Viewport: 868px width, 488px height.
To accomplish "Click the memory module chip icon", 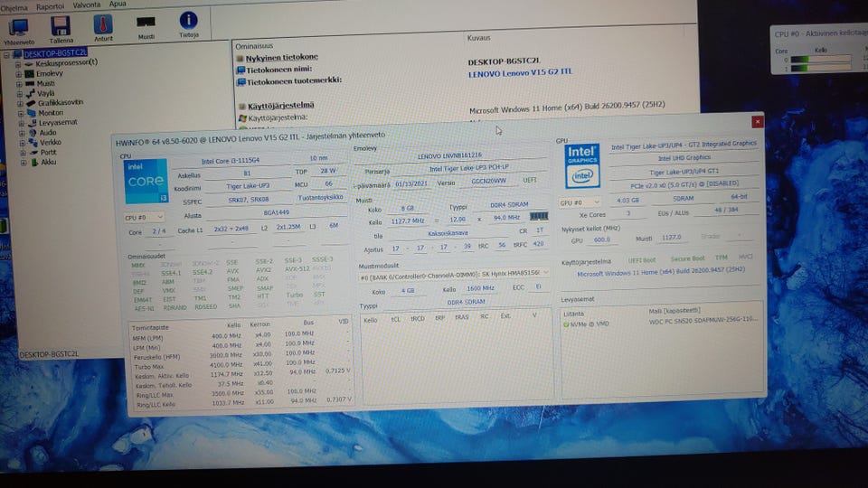I will [539, 216].
